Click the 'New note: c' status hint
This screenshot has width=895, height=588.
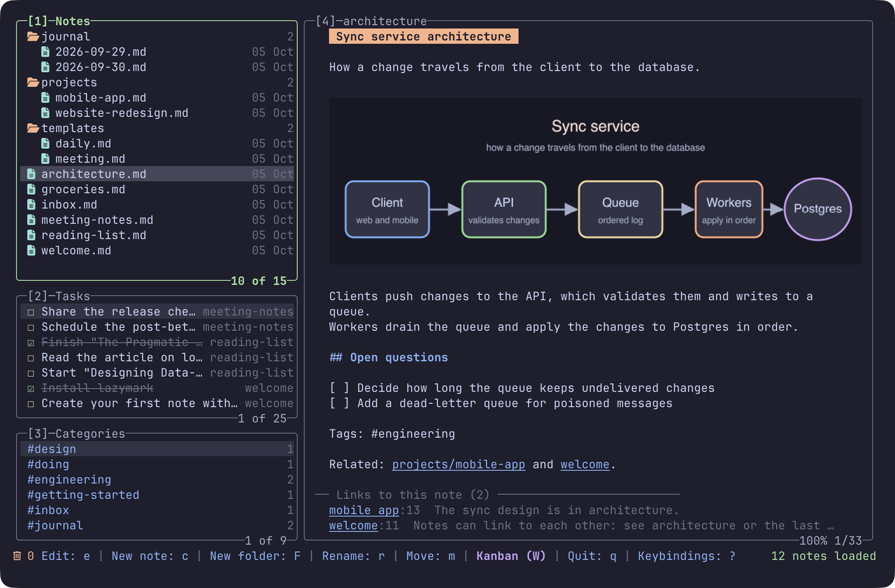coord(150,556)
